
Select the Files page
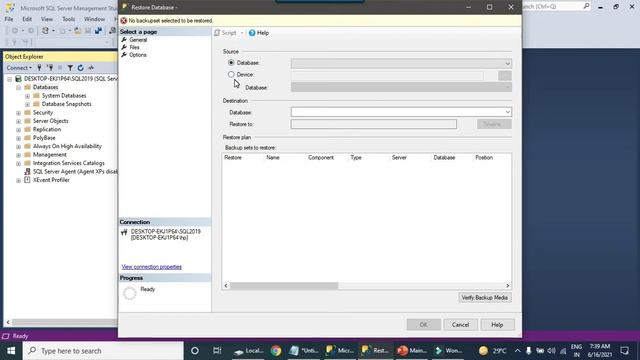click(x=134, y=47)
